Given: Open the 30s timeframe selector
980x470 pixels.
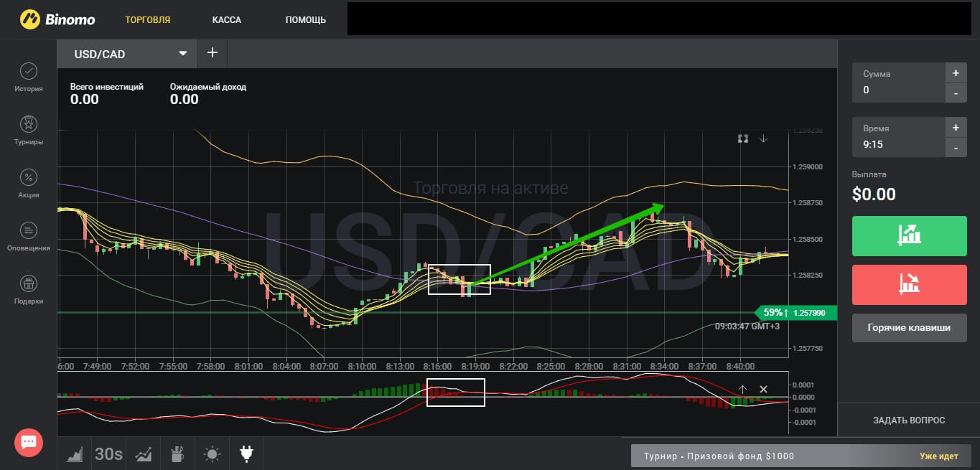Looking at the screenshot, I should click(x=109, y=453).
